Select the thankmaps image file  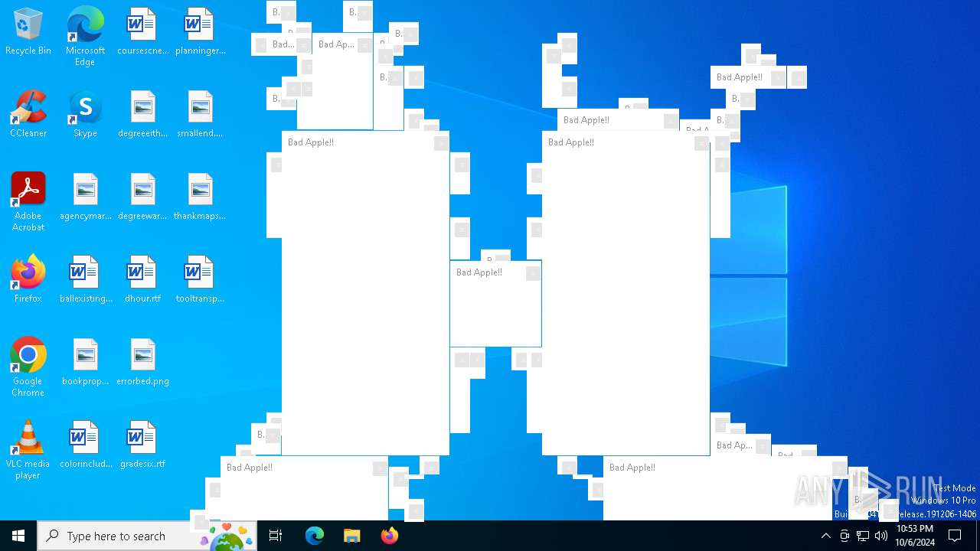(200, 197)
